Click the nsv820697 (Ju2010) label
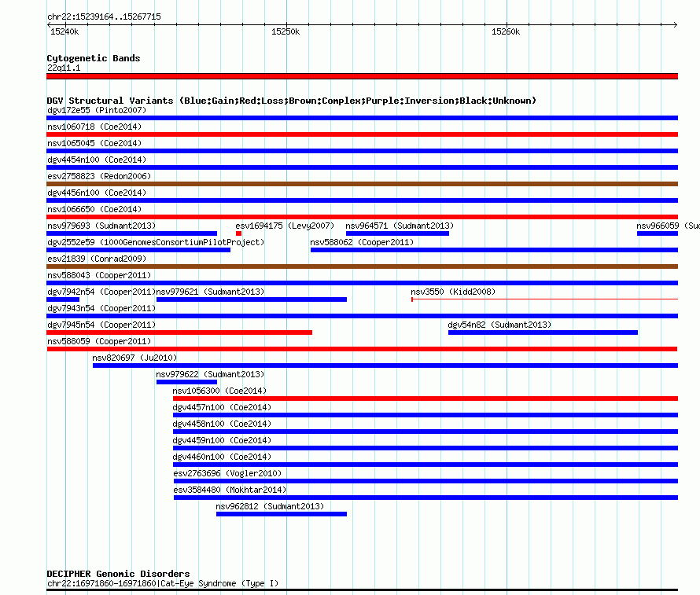The height and width of the screenshot is (595, 700). coord(134,358)
